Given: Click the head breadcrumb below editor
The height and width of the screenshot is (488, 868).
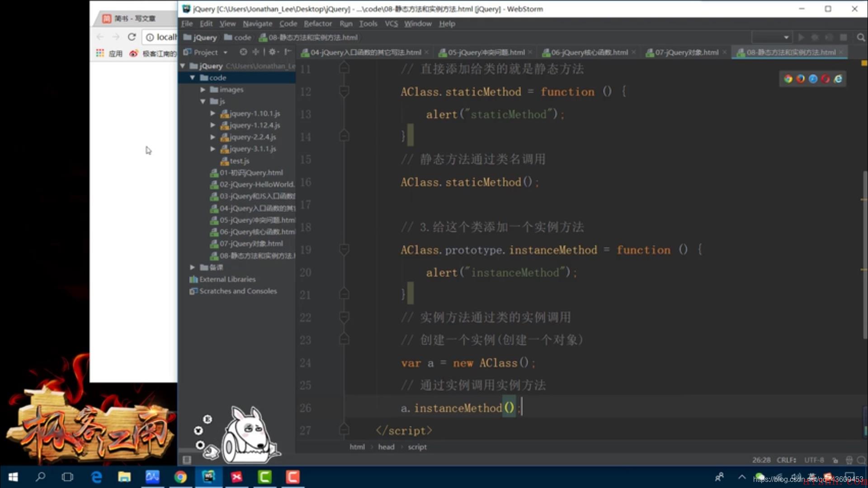Looking at the screenshot, I should 386,447.
